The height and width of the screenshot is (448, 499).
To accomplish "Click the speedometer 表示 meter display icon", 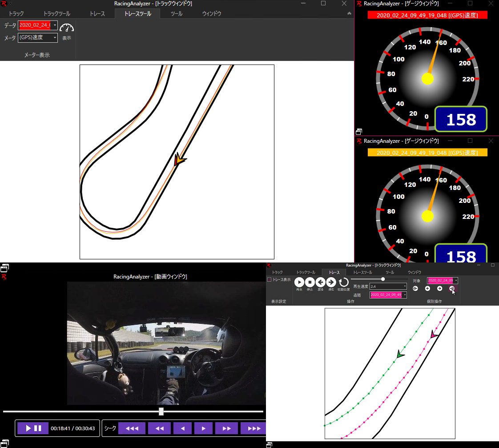I will tap(66, 28).
